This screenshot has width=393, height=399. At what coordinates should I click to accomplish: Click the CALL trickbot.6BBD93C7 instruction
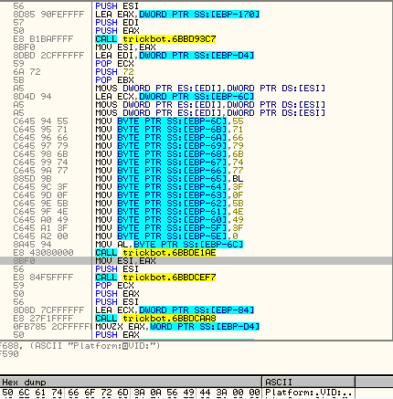coord(156,39)
